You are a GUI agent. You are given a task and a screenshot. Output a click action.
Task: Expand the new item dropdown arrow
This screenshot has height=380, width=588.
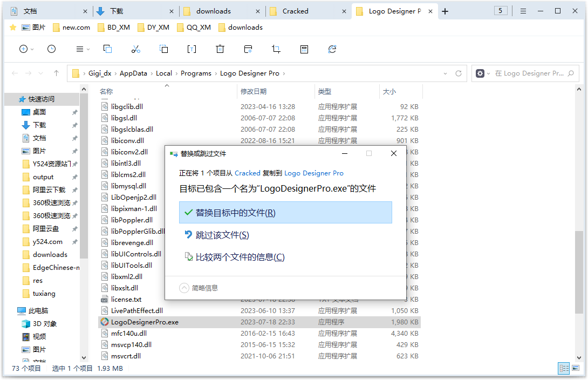(x=32, y=50)
